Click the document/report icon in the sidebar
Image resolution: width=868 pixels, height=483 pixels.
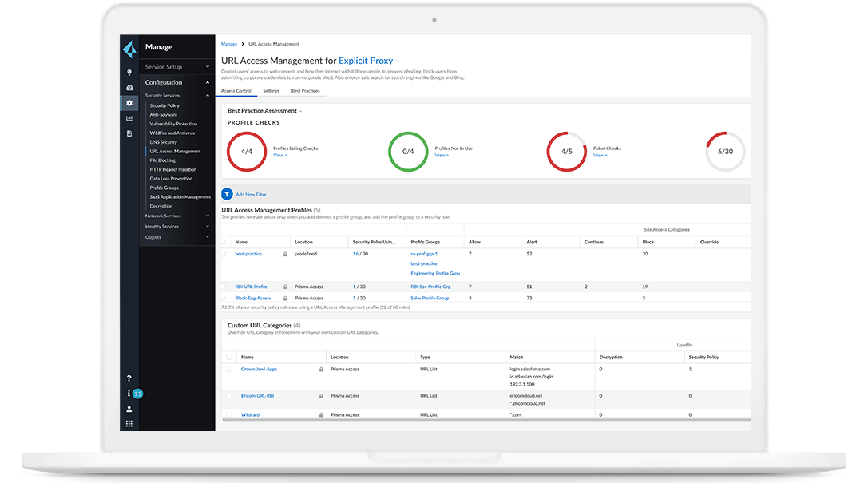129,133
